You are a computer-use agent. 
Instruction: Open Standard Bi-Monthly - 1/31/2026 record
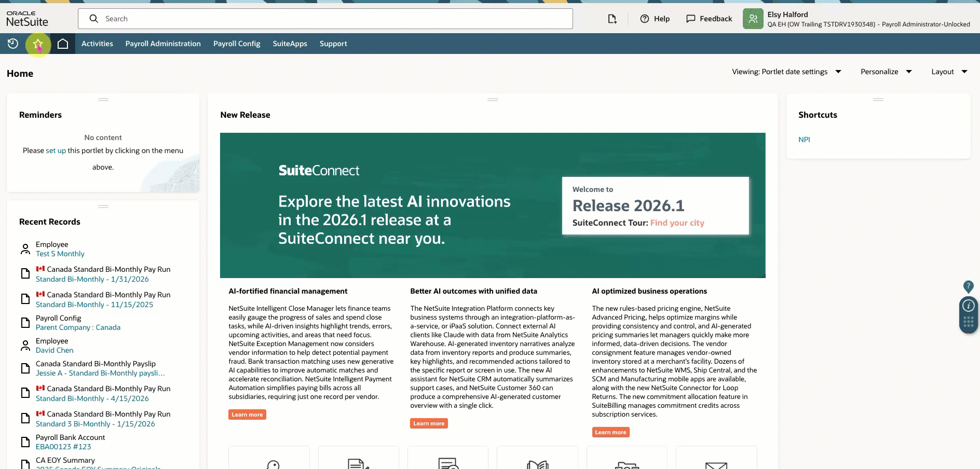point(92,279)
